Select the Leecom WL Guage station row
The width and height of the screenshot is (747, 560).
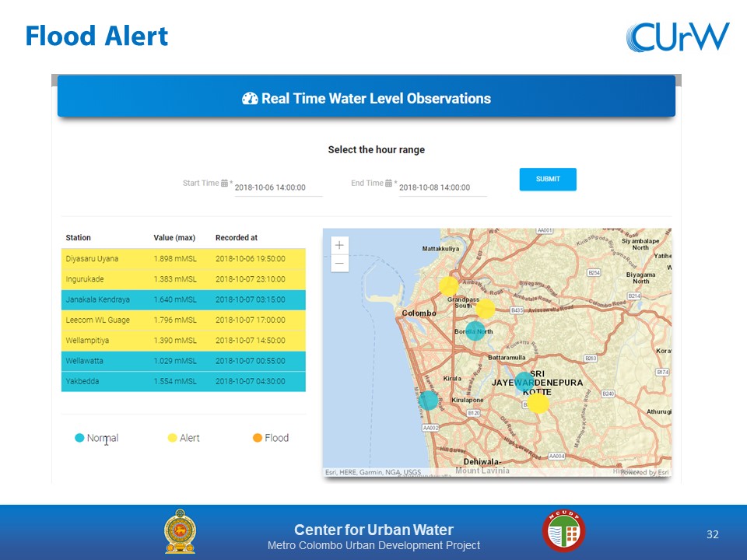(x=184, y=320)
